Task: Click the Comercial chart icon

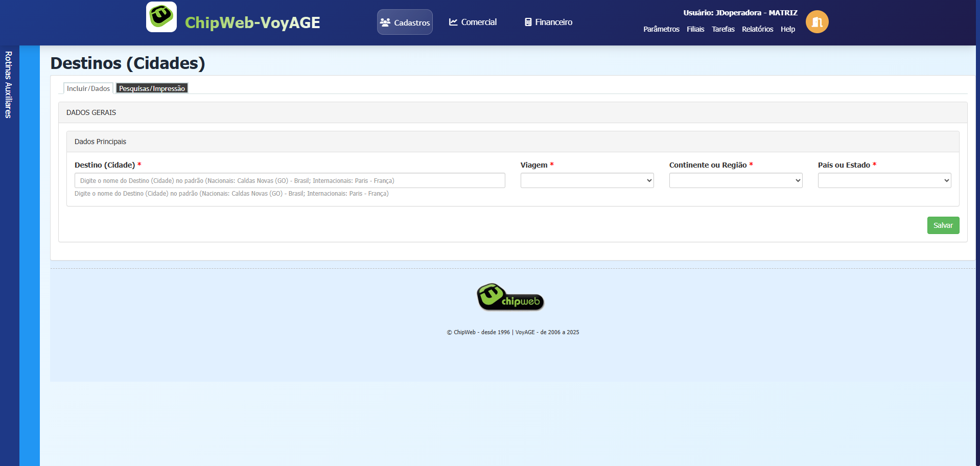Action: tap(453, 22)
